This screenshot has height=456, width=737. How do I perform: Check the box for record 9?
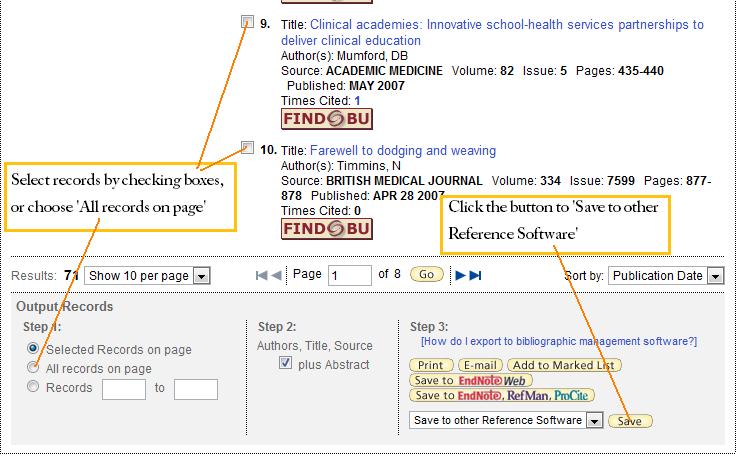[x=247, y=22]
